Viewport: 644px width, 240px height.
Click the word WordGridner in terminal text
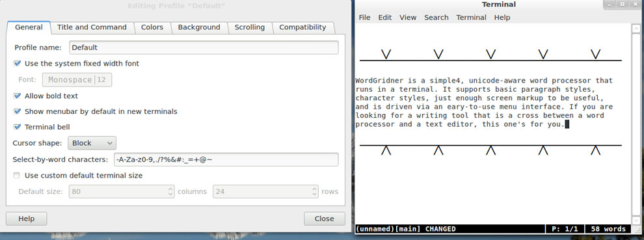[x=379, y=80]
